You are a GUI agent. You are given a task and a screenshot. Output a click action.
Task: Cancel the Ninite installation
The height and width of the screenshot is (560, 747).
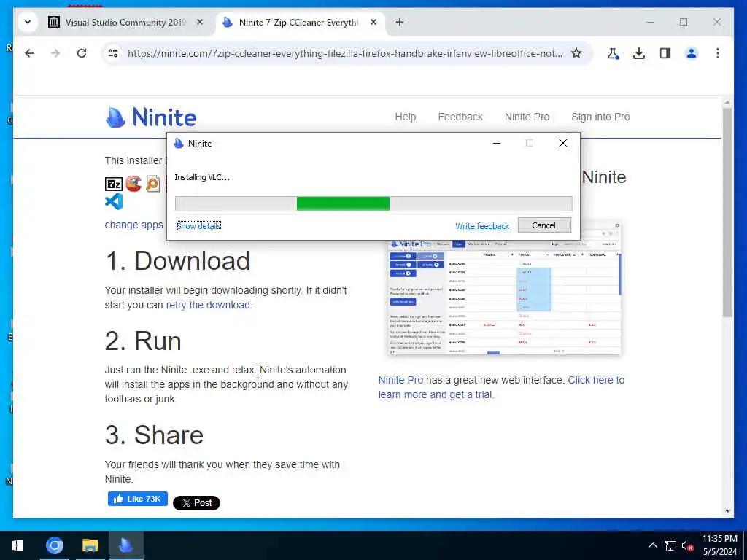point(544,225)
